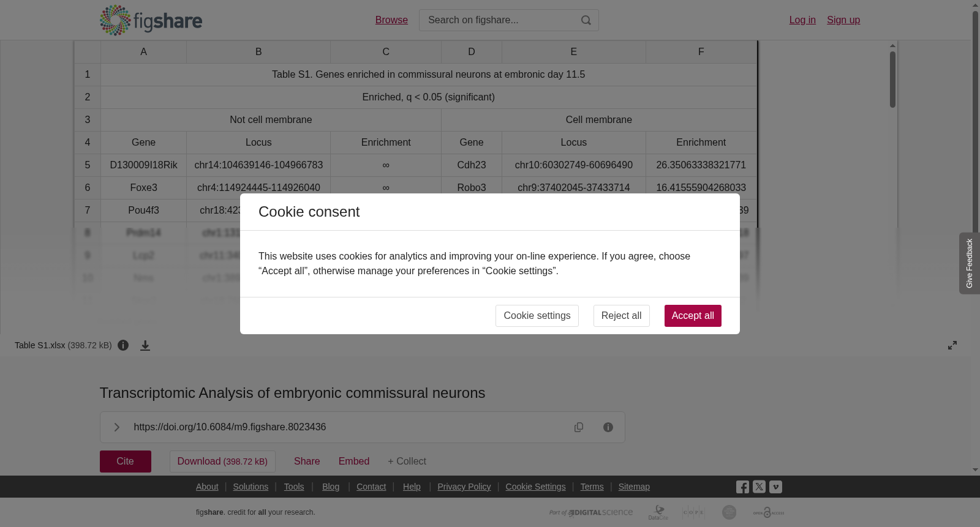Screen dimensions: 980x527
Task: Copy DOI using the copy icon
Action: click(579, 427)
